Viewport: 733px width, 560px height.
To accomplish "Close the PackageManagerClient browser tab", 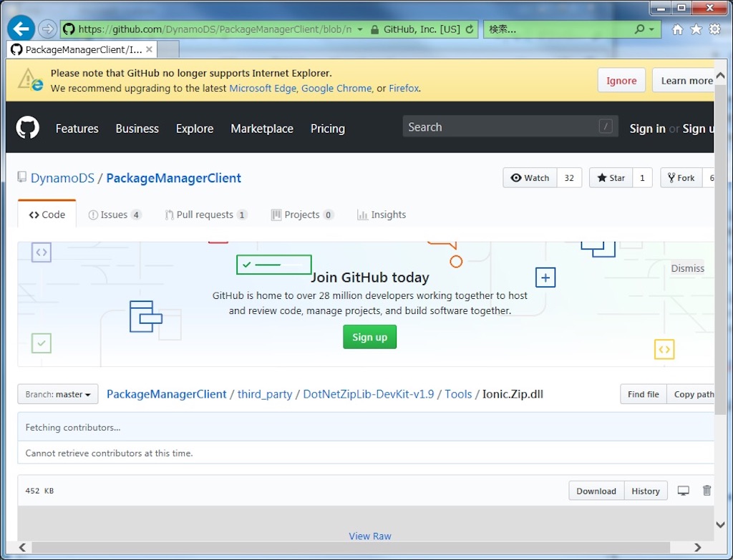I will 149,49.
